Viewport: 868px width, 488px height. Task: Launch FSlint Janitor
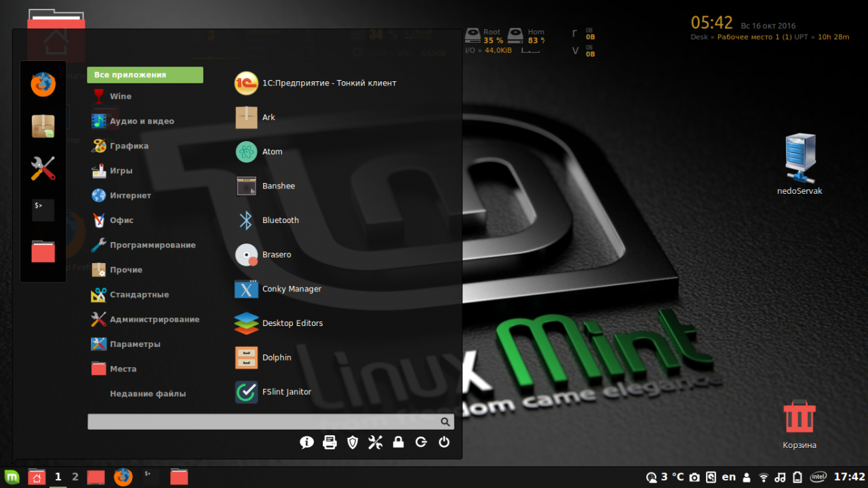coord(273,392)
